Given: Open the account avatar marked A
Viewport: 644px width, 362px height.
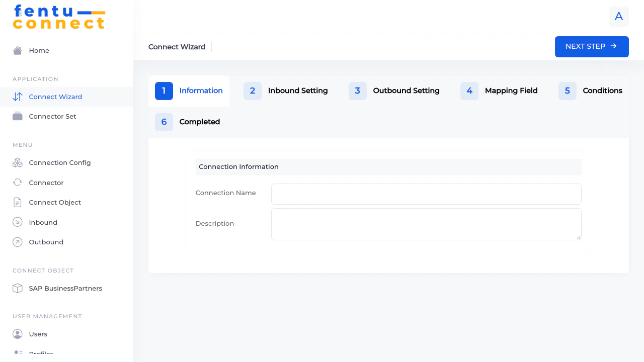Looking at the screenshot, I should (x=618, y=17).
